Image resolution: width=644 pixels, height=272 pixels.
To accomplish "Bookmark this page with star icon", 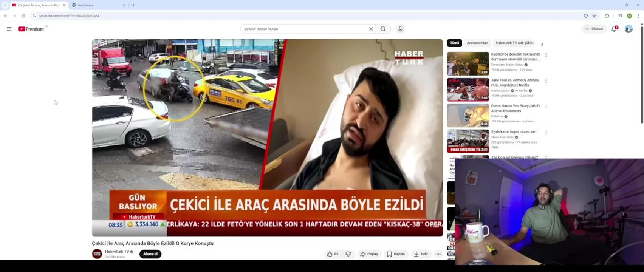I will tap(594, 16).
